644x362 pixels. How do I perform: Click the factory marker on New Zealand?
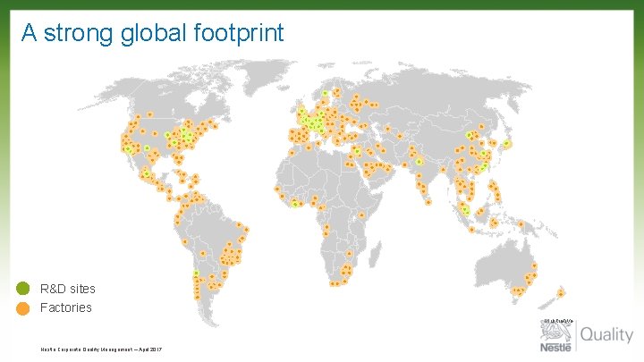[561, 292]
